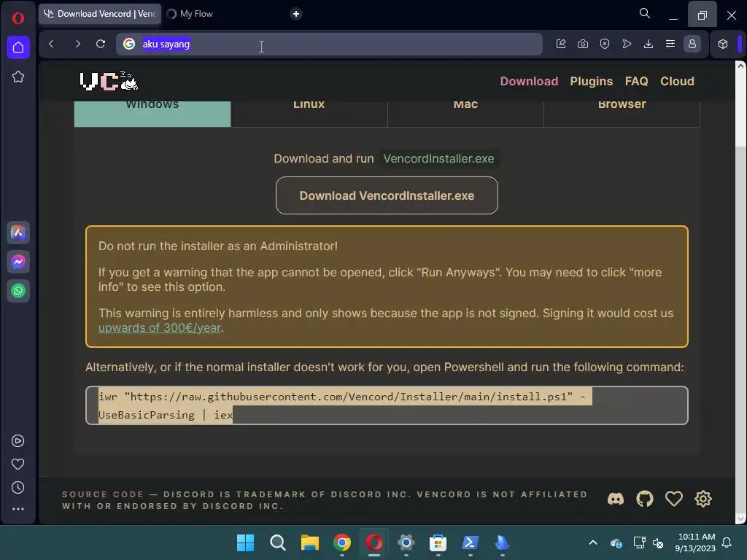Select the Linux platform tab
747x560 pixels.
tap(309, 113)
